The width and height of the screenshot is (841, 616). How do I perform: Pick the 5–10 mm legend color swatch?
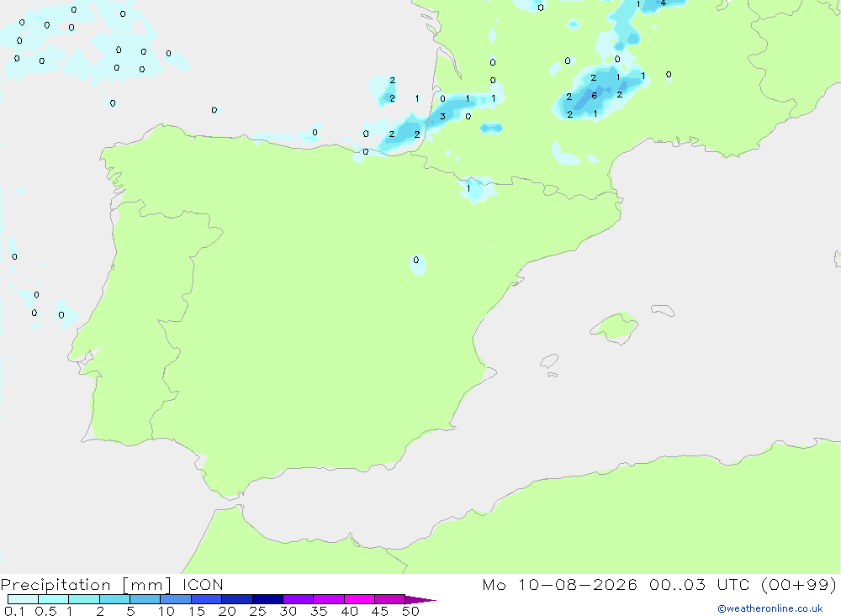point(145,599)
